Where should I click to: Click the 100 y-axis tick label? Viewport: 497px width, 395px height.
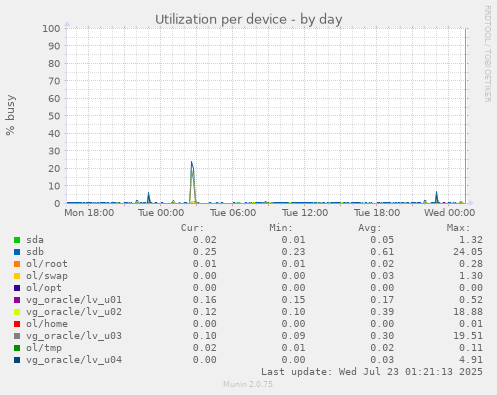[x=51, y=29]
